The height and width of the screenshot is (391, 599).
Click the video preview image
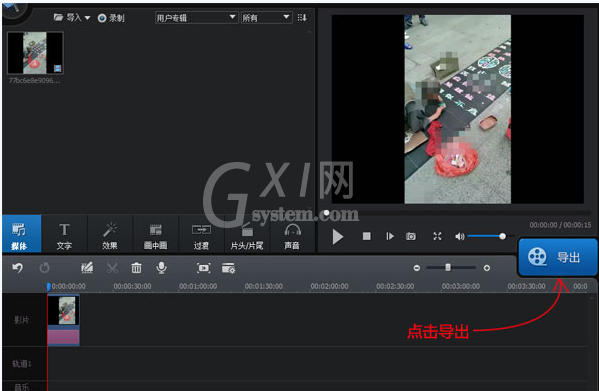[457, 109]
